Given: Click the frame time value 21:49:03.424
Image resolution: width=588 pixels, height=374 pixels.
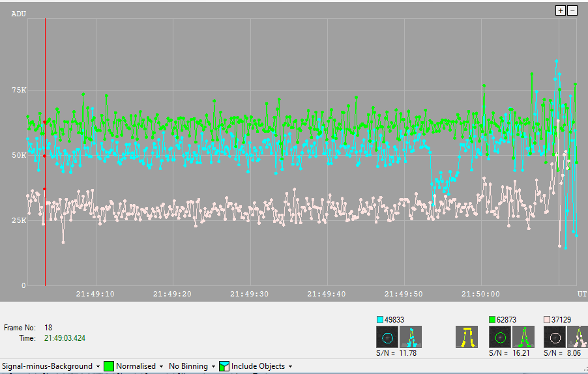Looking at the screenshot, I should [65, 338].
